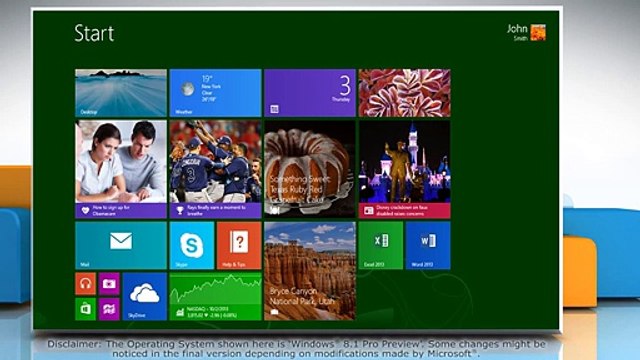
Task: Open the Obamacare health article tile
Action: (x=121, y=169)
